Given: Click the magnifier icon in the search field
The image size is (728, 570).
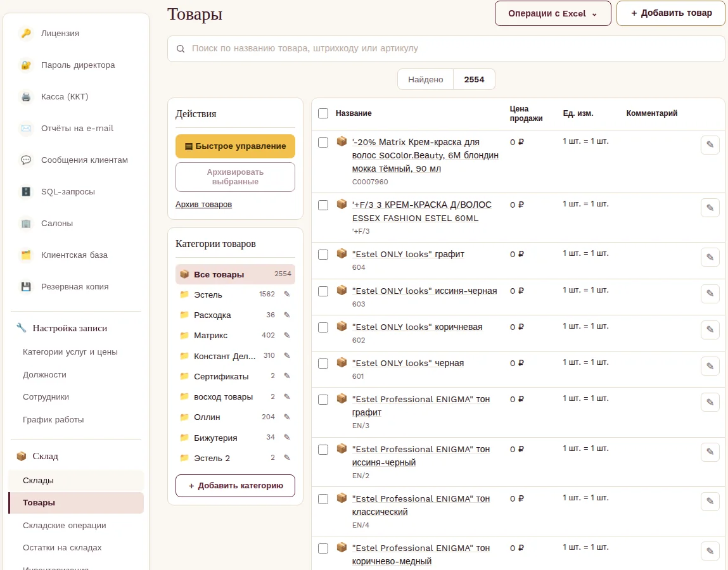Looking at the screenshot, I should click(181, 49).
